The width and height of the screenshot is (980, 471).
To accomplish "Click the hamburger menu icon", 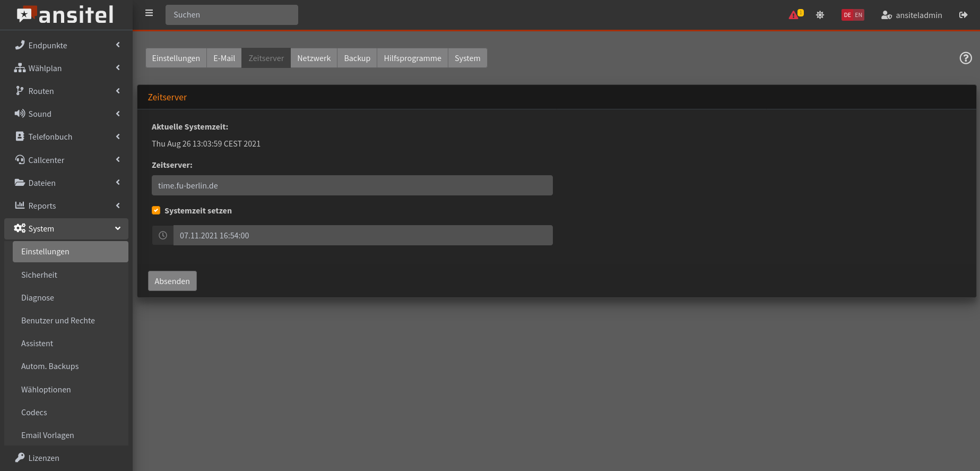I will 149,13.
